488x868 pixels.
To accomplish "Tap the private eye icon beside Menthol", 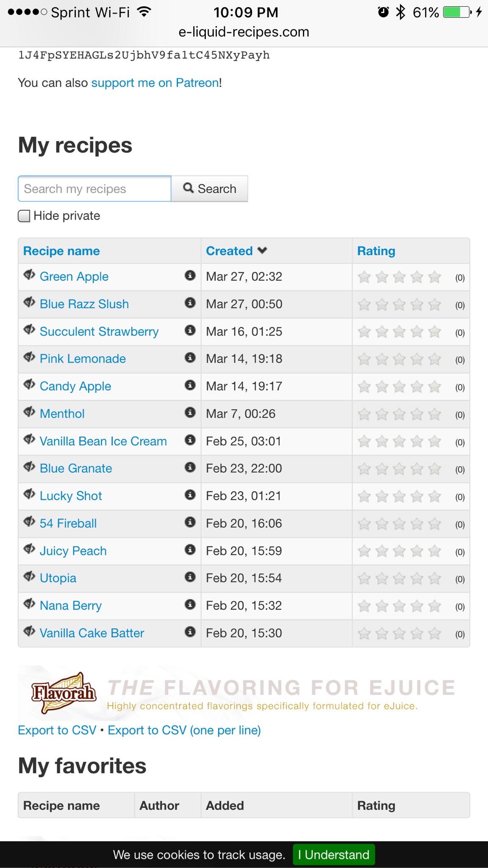I will coord(29,412).
